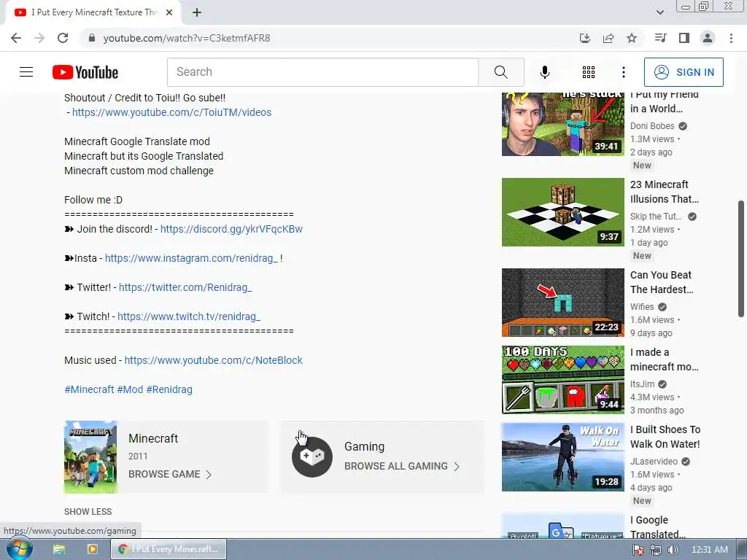
Task: Click the Chrome taskbar window button
Action: [169, 549]
